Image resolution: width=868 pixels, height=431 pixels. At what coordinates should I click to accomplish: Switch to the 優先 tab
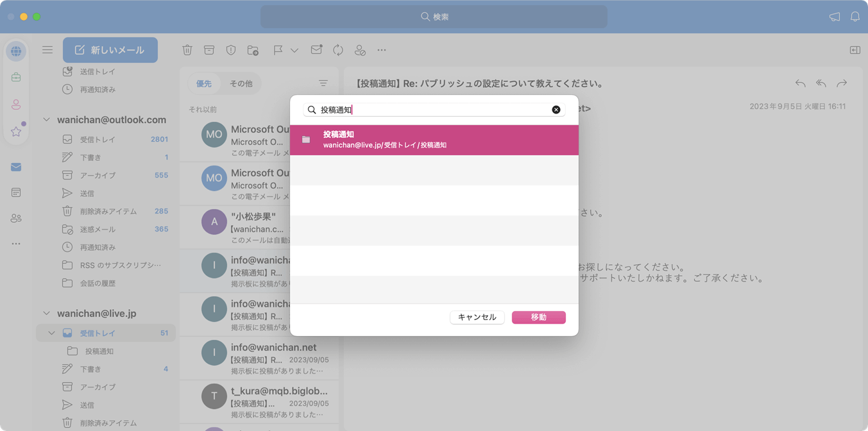pos(204,84)
